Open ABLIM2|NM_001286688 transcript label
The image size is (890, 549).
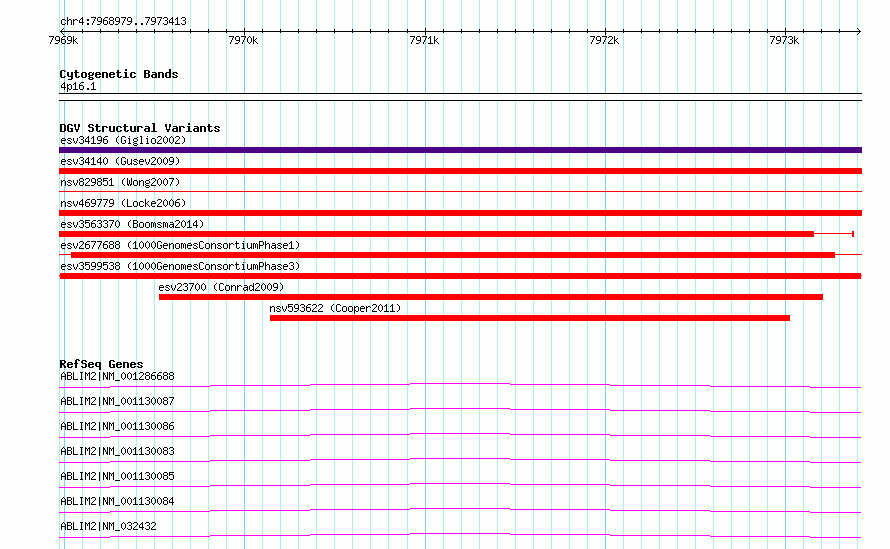click(x=117, y=376)
